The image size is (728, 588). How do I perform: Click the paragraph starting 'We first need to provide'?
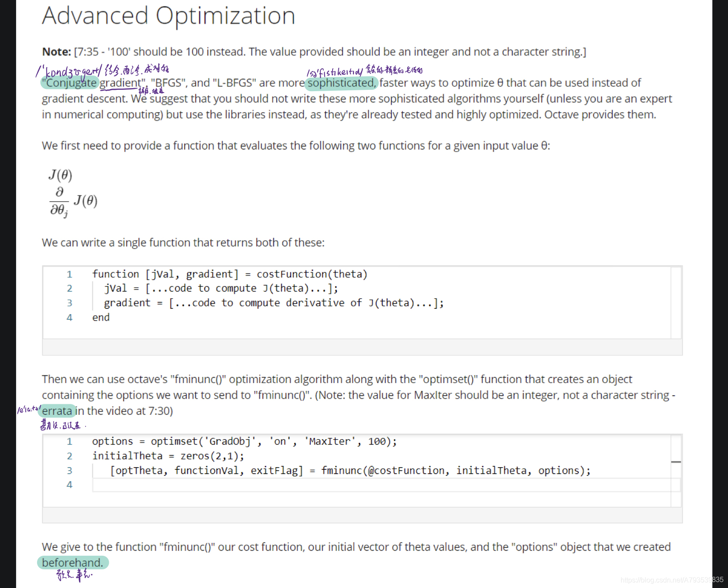tap(296, 146)
